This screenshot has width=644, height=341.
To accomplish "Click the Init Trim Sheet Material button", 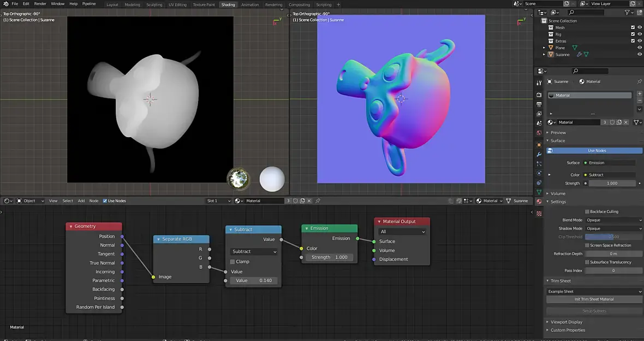I will click(x=594, y=299).
